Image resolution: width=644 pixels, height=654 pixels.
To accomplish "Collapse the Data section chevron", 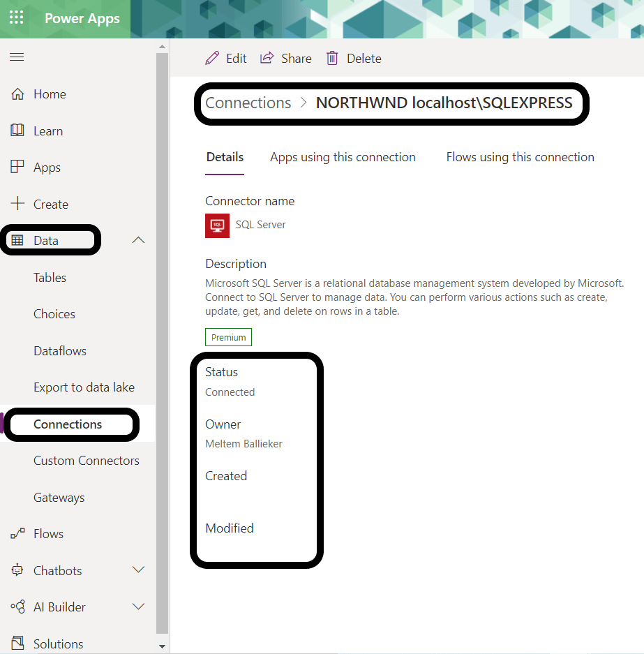I will click(x=139, y=241).
